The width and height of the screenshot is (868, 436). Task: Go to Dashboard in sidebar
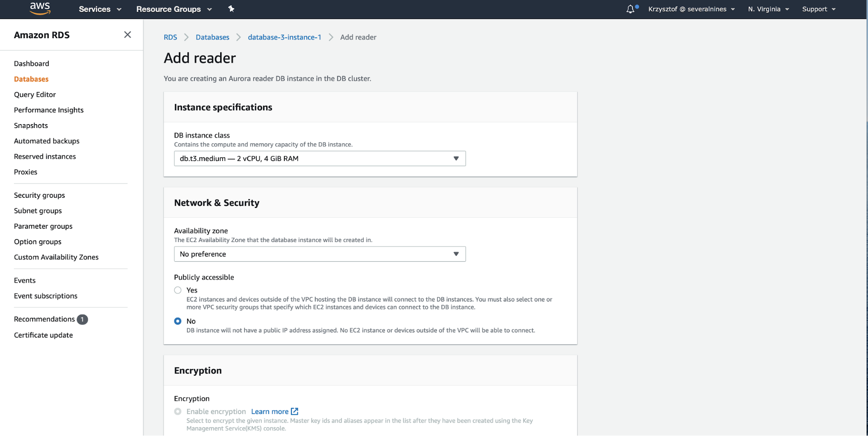(32, 63)
